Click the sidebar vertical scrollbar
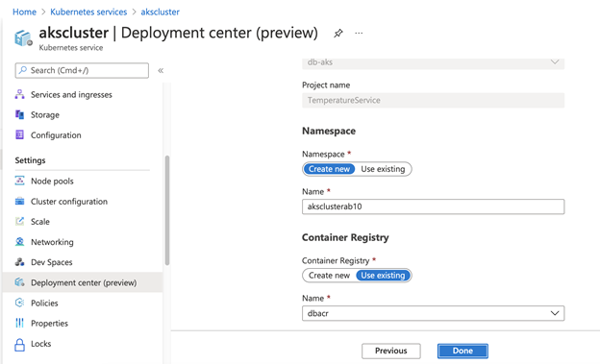Screen dimensions: 600x364 point(167,210)
